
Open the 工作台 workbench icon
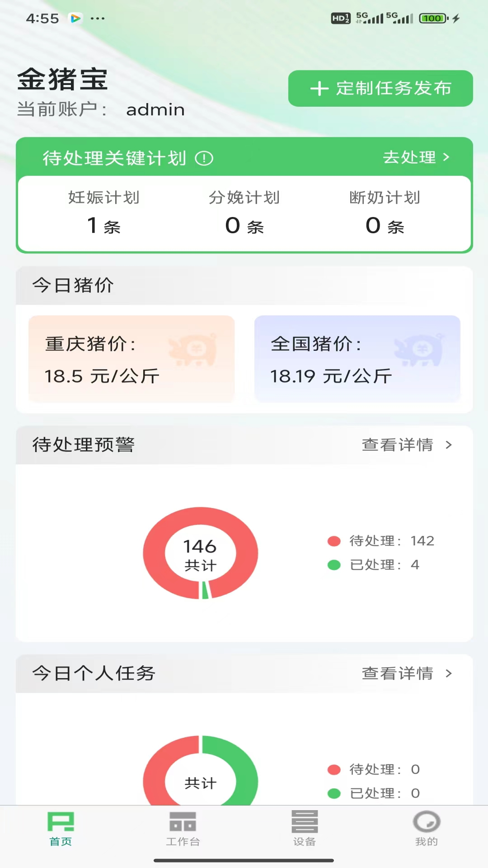[183, 822]
